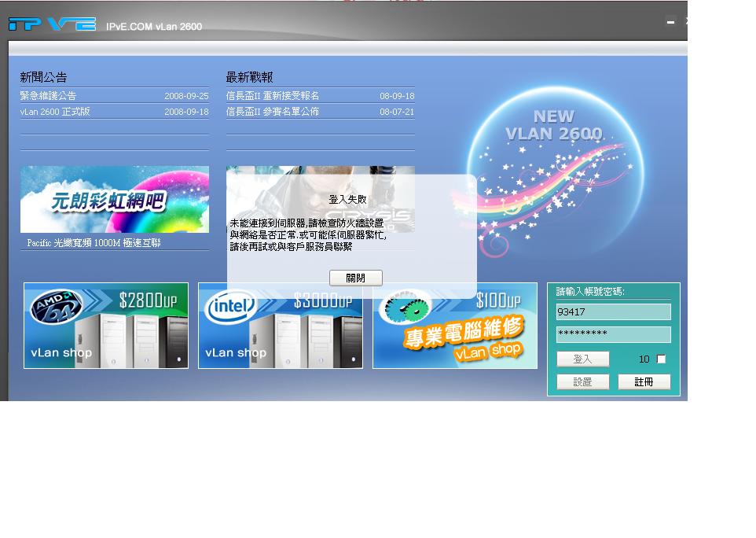Image resolution: width=756 pixels, height=538 pixels.
Task: Open settings via the 設置 button
Action: 582,381
